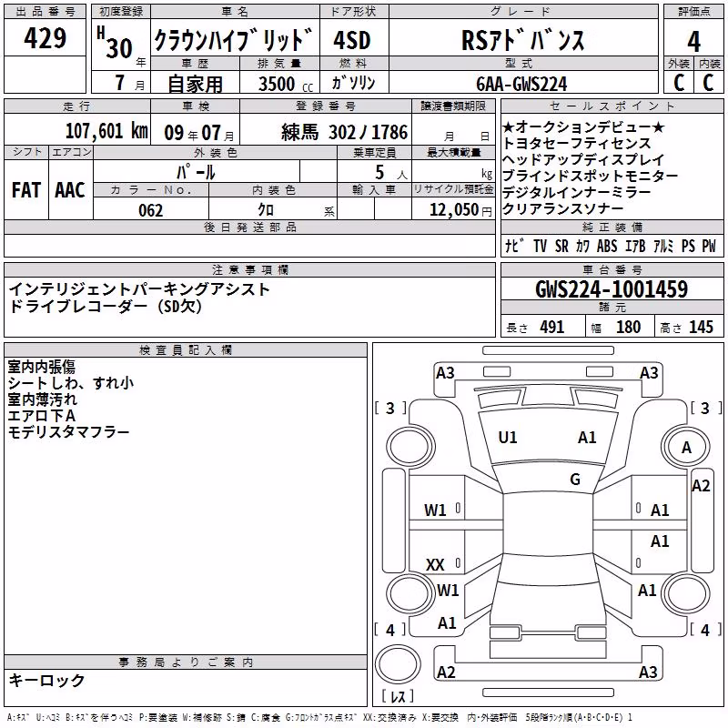Click header セールスポイント

(612, 106)
